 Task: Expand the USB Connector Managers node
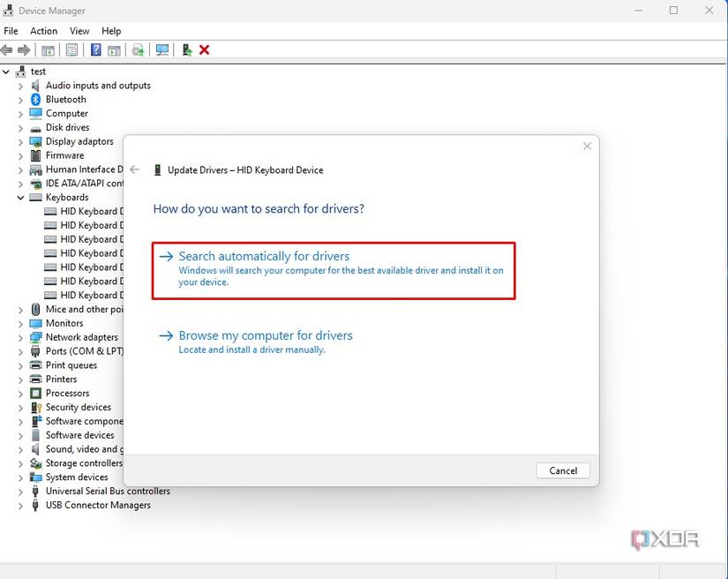pyautogui.click(x=20, y=506)
